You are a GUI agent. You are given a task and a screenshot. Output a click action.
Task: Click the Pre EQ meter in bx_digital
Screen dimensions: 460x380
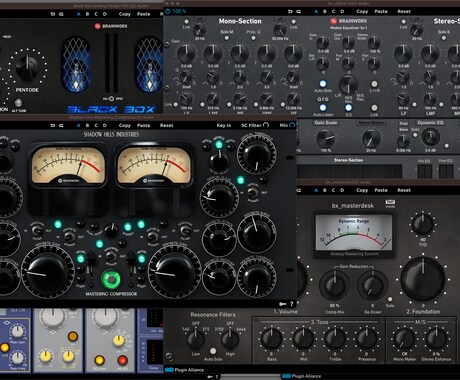(424, 171)
